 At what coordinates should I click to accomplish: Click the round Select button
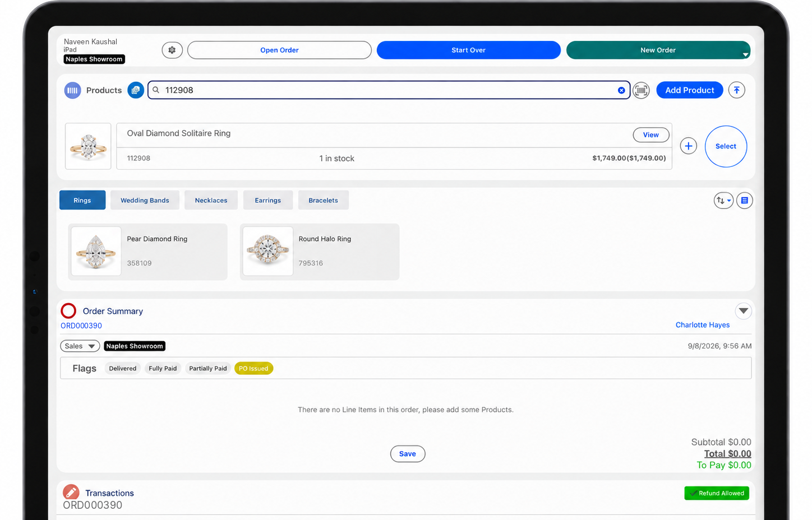pos(726,146)
